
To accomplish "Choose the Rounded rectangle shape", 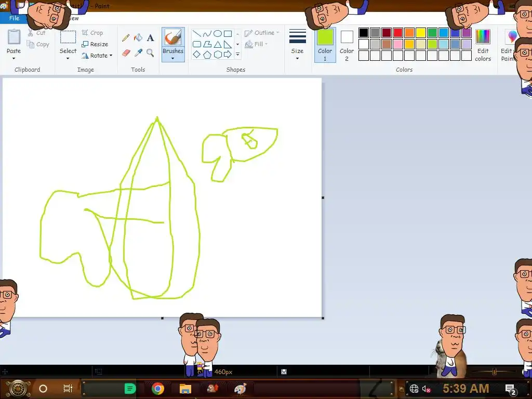I will (197, 44).
